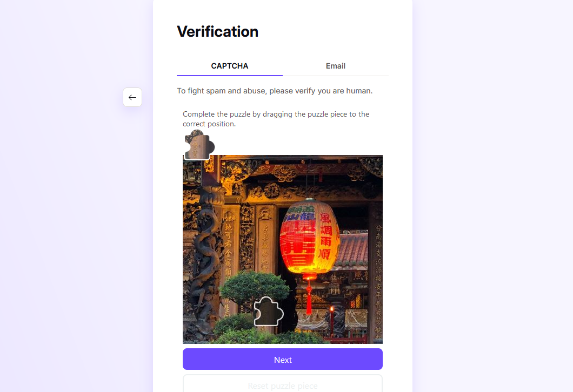Click the 'Complete the puzzle' instruction text

coord(276,119)
